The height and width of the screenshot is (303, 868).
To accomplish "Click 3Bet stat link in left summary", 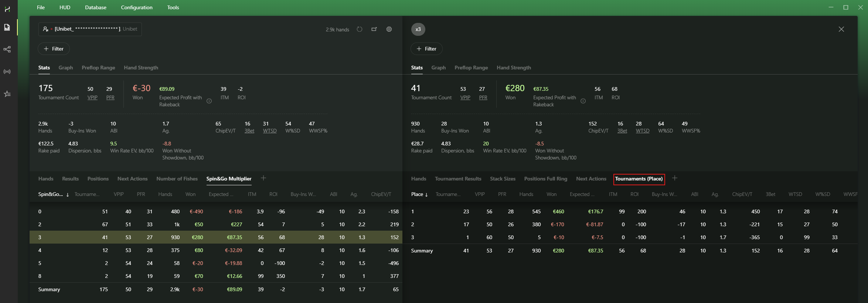I will click(x=249, y=131).
